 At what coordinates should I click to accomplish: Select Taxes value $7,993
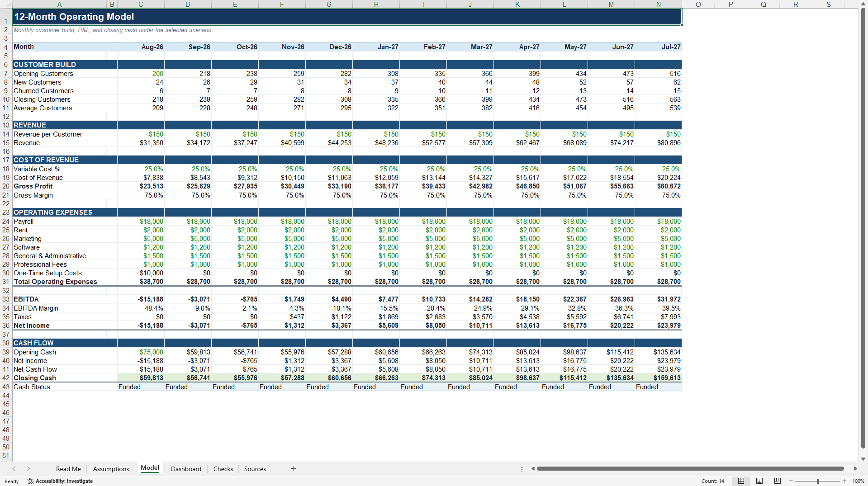tap(658, 316)
